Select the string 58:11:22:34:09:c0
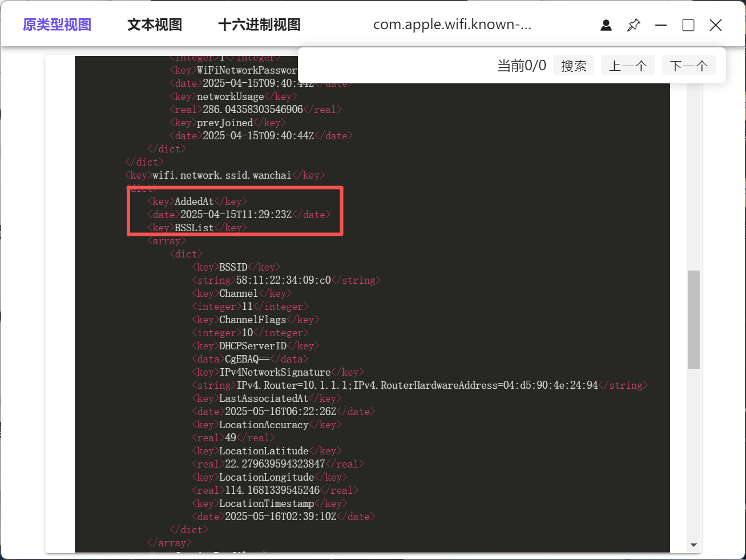The height and width of the screenshot is (560, 746). (x=286, y=280)
